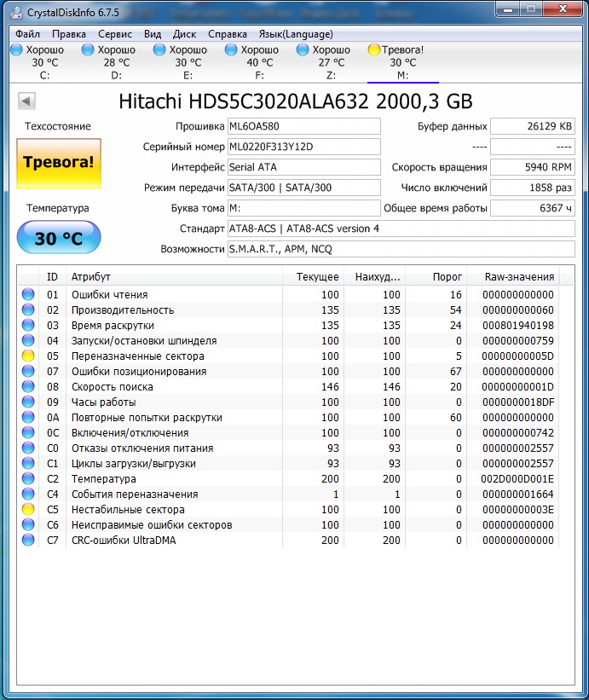Click the Прошивка field ML6OA580

[x=303, y=126]
